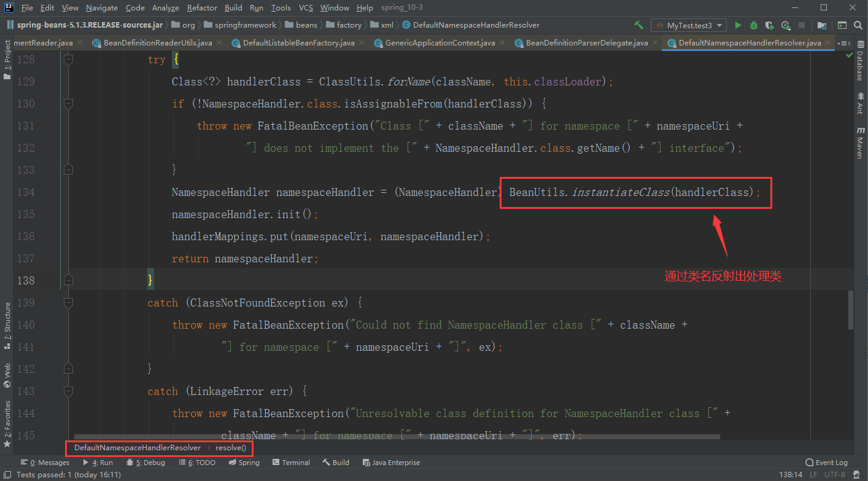The height and width of the screenshot is (481, 868).
Task: Click resolve() in the editor breadcrumbs
Action: click(x=230, y=448)
